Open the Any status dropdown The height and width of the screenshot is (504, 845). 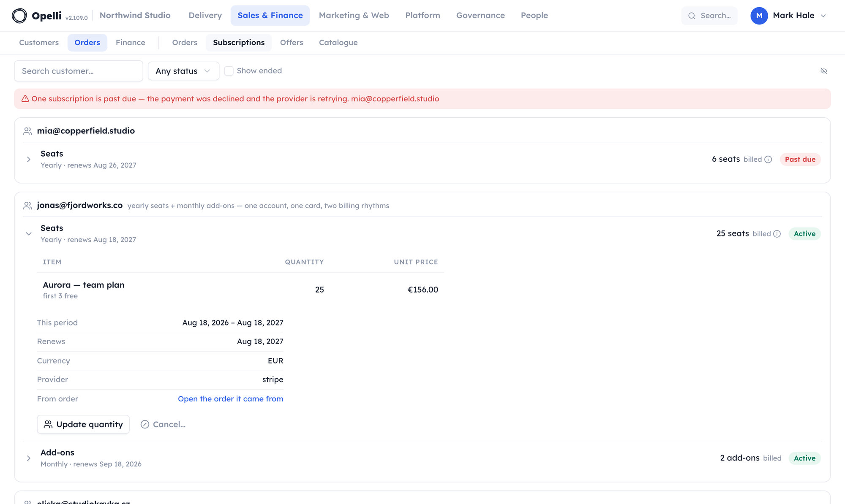click(183, 71)
